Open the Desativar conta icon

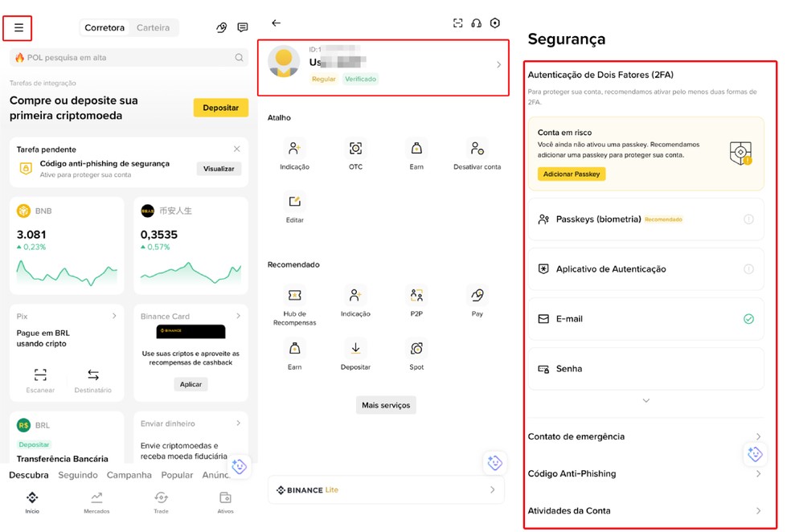point(476,149)
